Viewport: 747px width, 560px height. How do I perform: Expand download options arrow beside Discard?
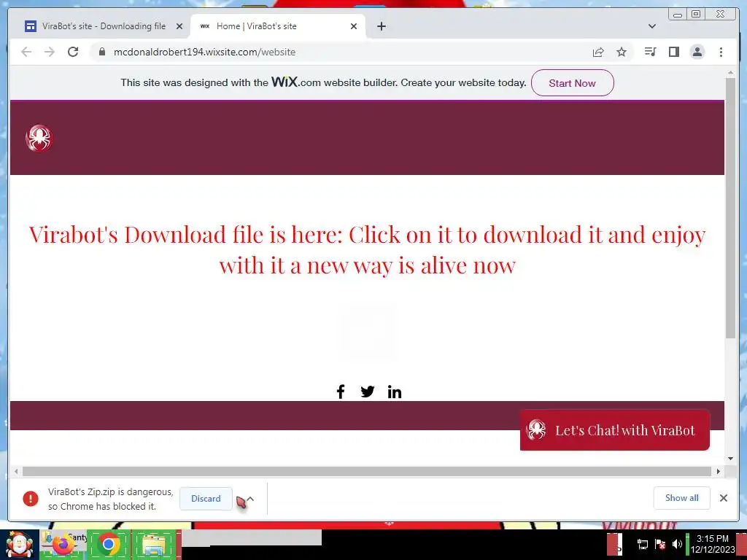[x=251, y=499]
